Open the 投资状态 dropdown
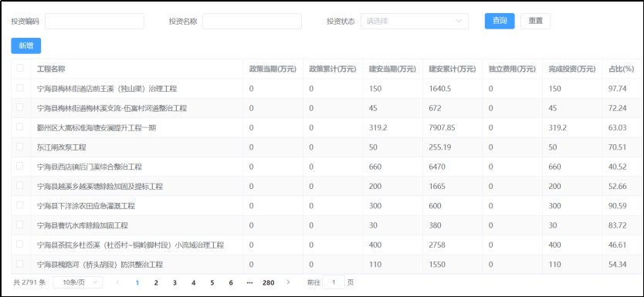 415,22
